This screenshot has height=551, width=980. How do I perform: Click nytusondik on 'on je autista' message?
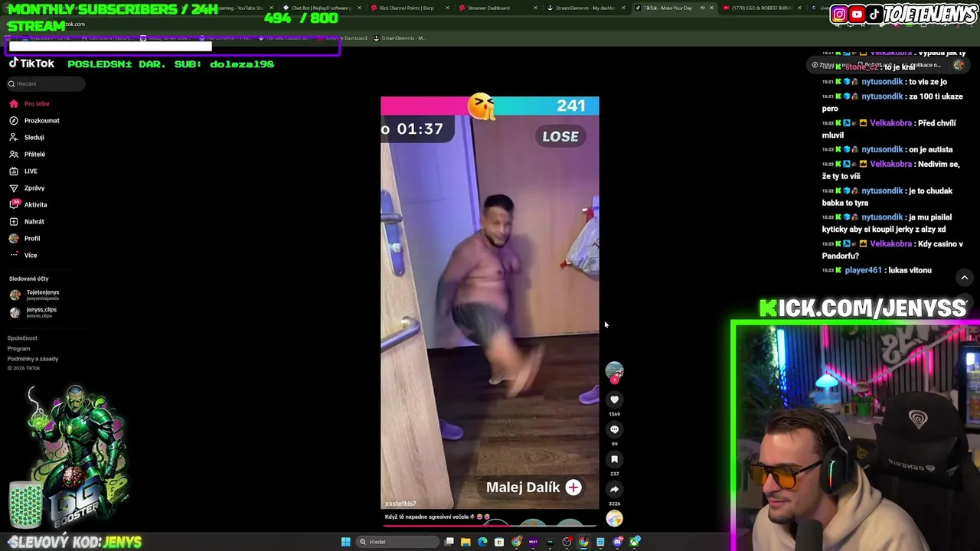pos(882,149)
